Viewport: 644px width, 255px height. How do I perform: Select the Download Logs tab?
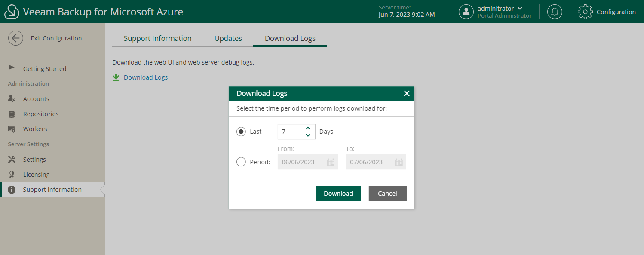[290, 38]
